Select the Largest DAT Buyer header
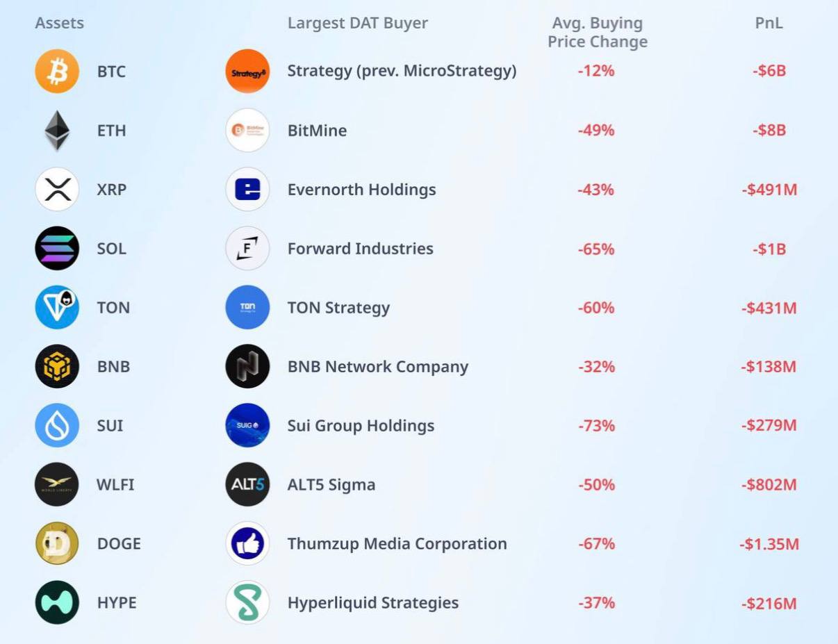838x644 pixels. [x=357, y=23]
